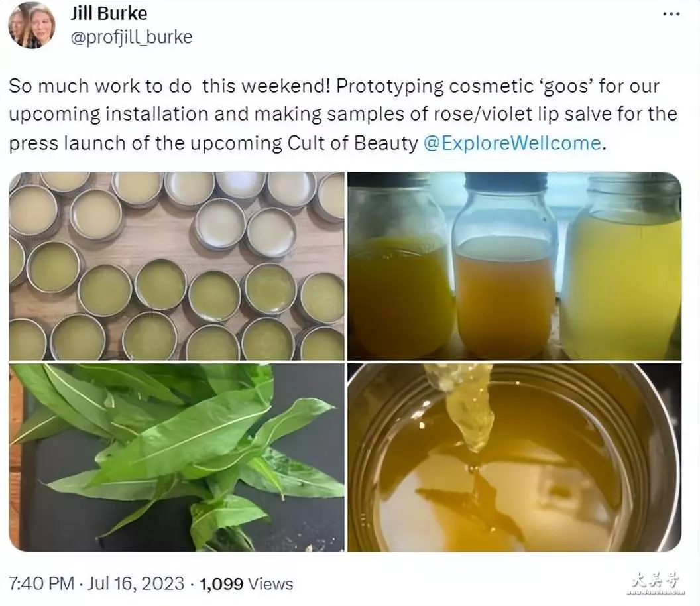Click the watermark logo in the corner

pos(656,583)
